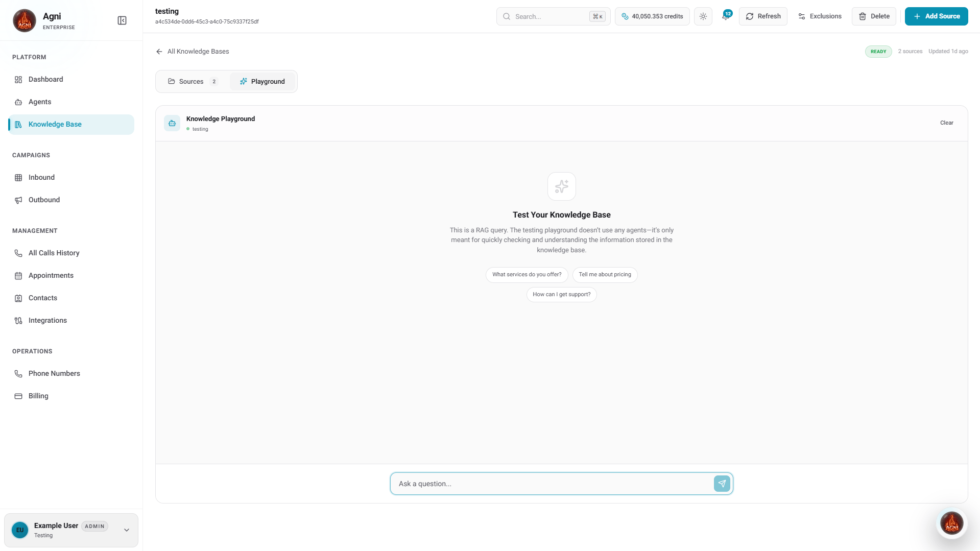Open the Agents page

pos(71,102)
